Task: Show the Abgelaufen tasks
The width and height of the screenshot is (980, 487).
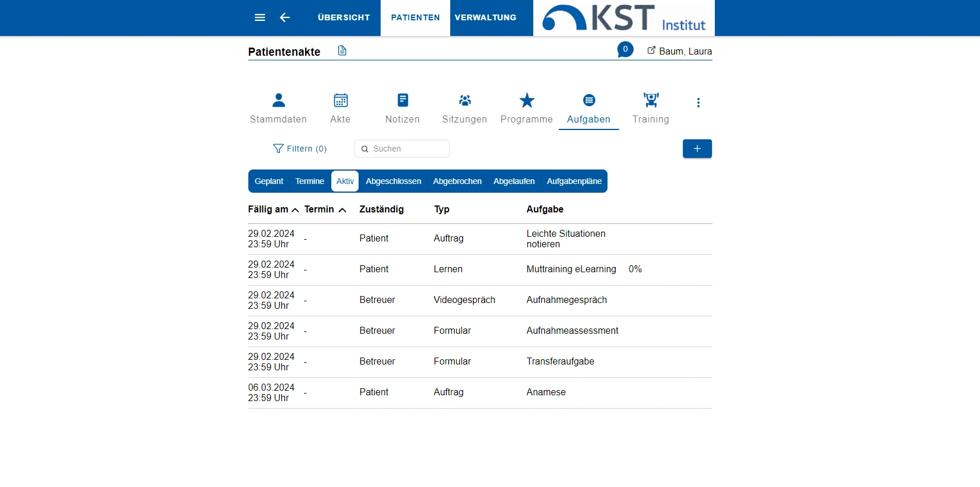Action: tap(514, 181)
